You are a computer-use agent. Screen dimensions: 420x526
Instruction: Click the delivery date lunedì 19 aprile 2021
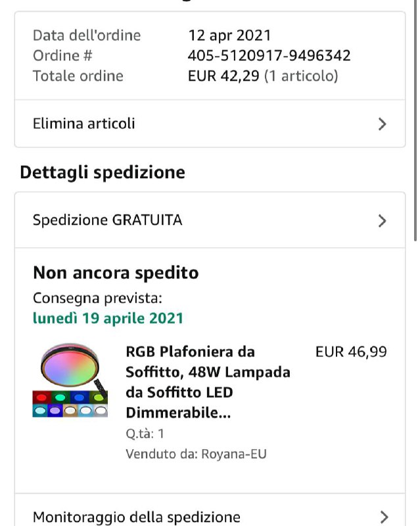coord(108,318)
